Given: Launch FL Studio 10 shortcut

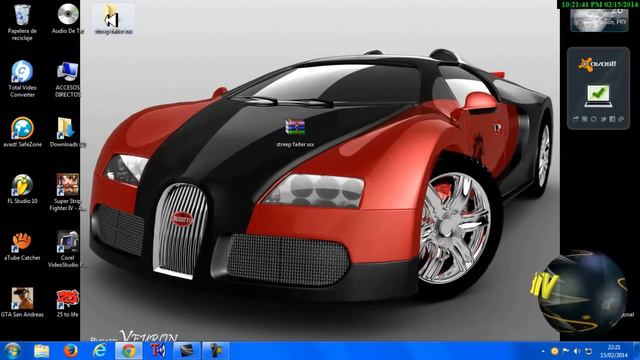Looking at the screenshot, I should point(22,189).
